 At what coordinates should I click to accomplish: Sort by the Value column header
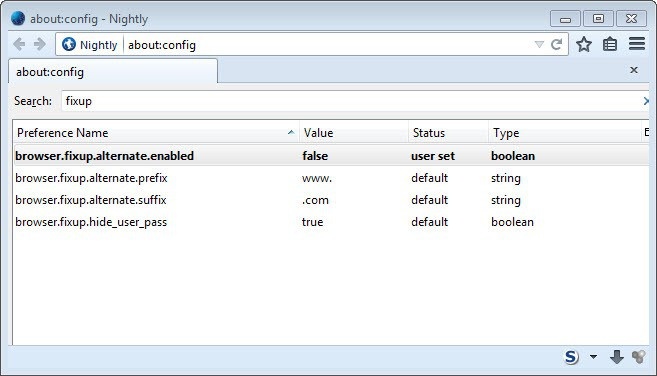click(x=354, y=133)
